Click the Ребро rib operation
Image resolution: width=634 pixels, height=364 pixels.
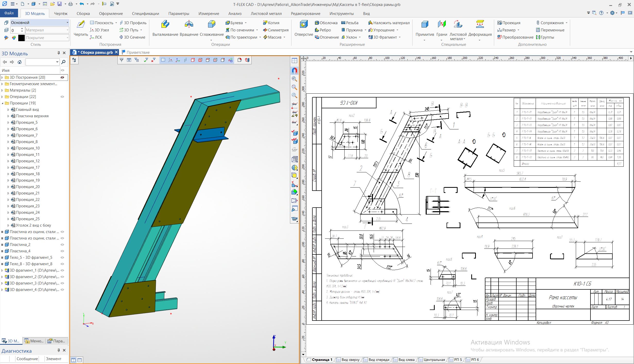(x=323, y=30)
